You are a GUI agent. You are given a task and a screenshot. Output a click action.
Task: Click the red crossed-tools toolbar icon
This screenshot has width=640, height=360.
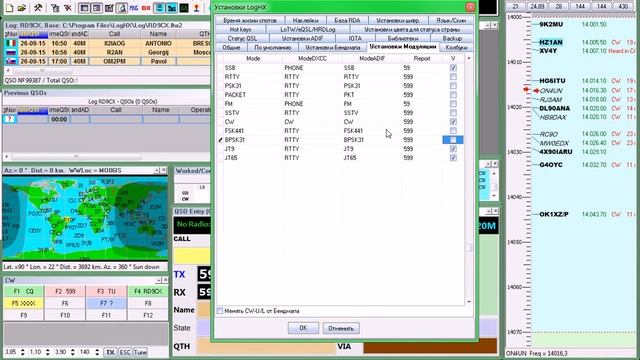(68, 7)
